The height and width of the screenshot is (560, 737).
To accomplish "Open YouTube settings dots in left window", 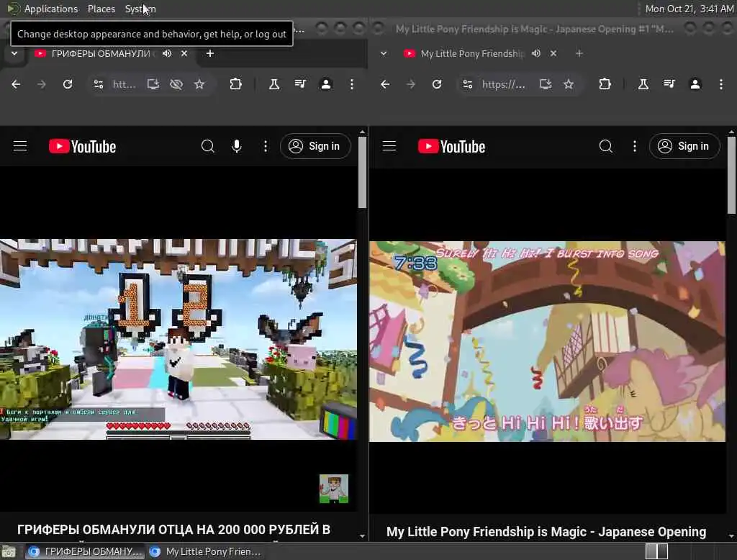I will (x=266, y=146).
